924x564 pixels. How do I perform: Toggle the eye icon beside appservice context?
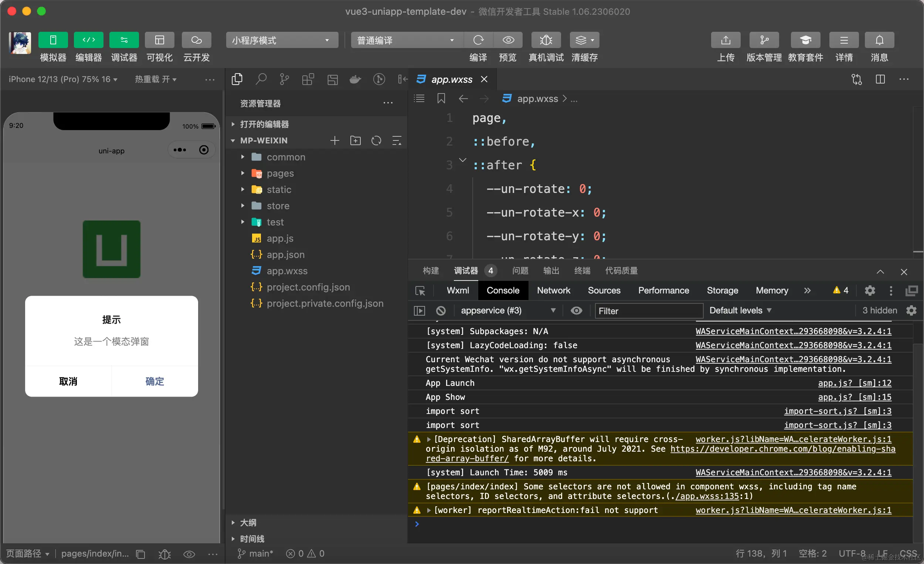[576, 310]
